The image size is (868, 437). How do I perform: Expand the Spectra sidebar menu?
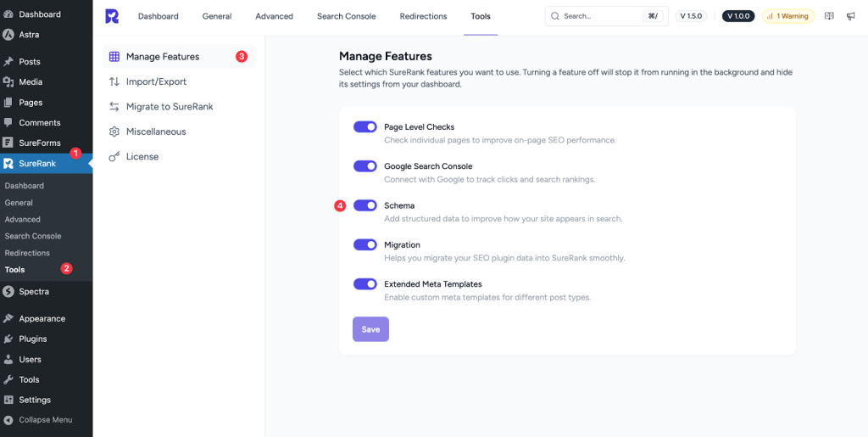coord(34,292)
